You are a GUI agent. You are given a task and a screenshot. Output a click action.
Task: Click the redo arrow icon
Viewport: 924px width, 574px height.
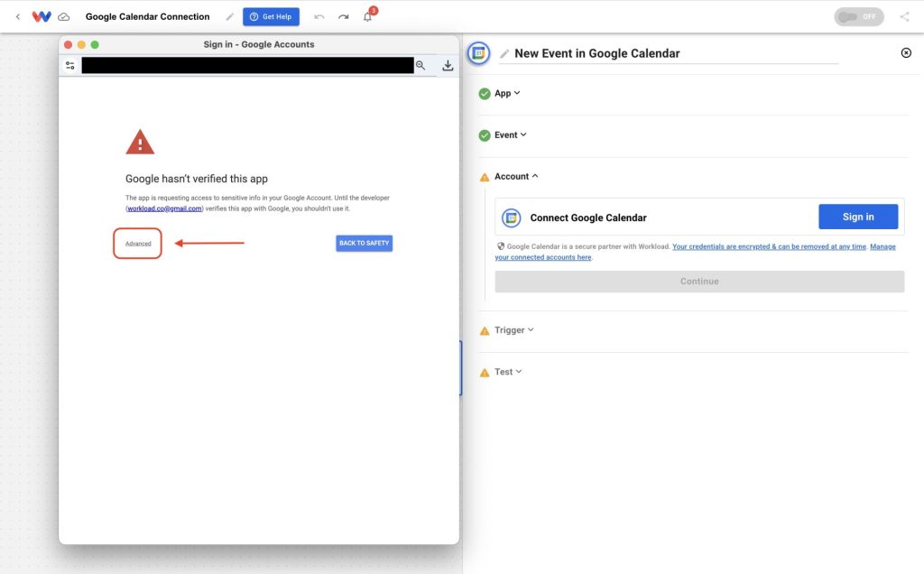344,16
